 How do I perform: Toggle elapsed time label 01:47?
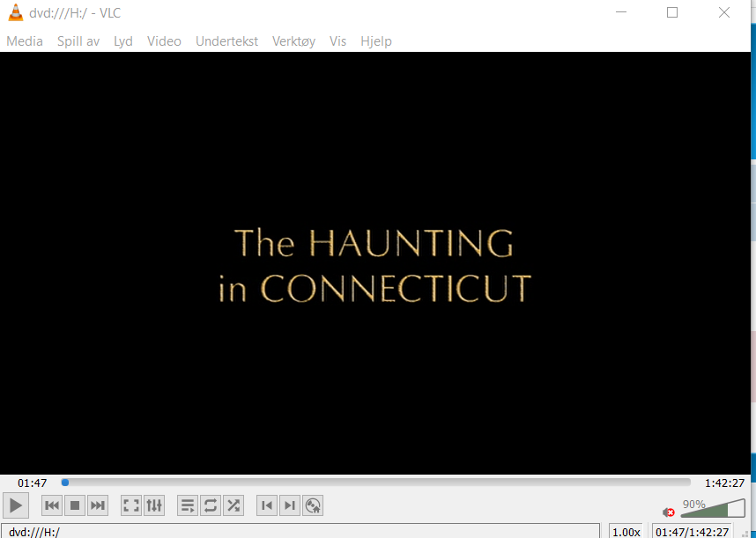[33, 483]
